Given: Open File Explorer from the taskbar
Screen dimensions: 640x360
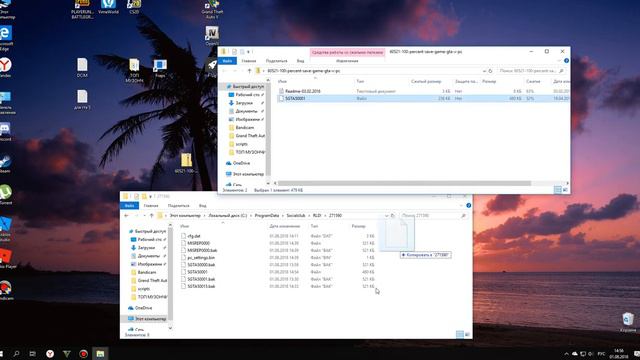Looking at the screenshot, I should click(x=100, y=353).
